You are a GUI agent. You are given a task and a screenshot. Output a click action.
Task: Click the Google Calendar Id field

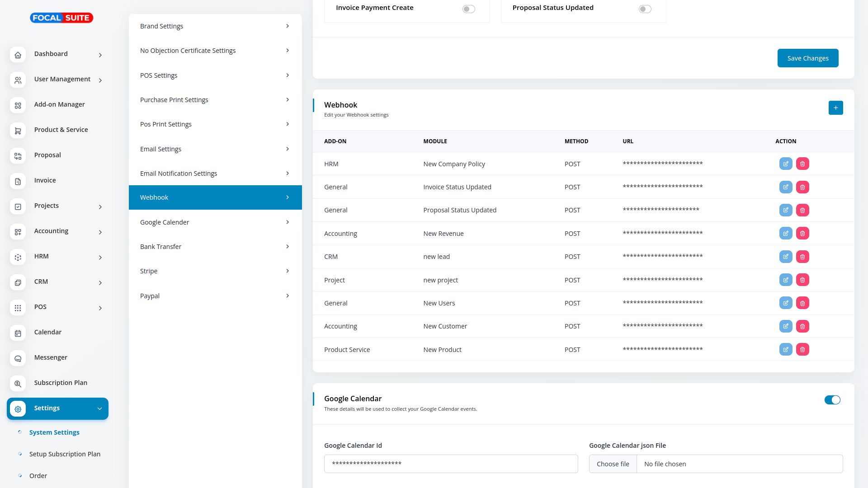pos(451,464)
